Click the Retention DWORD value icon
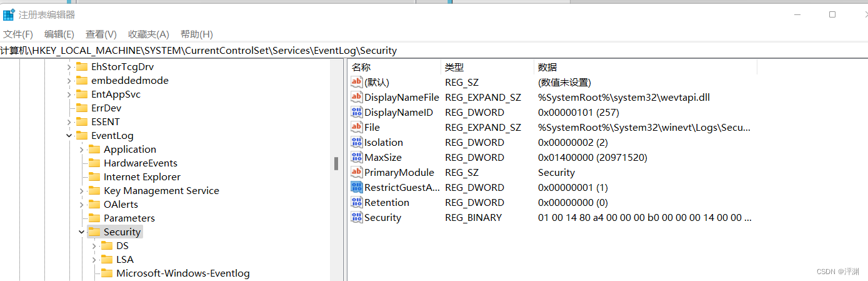Screen dimensions: 868x281 coord(356,203)
